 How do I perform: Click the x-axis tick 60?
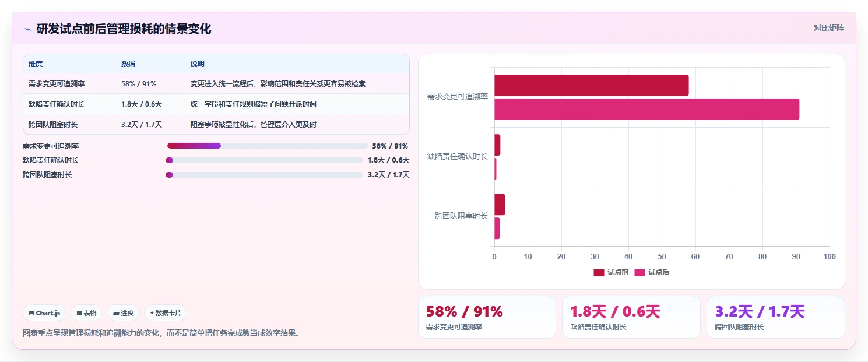(x=695, y=256)
